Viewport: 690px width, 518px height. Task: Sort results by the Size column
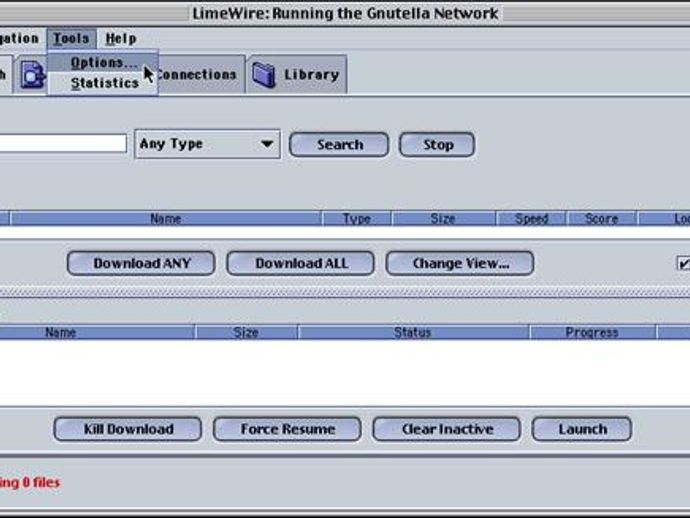click(x=443, y=218)
